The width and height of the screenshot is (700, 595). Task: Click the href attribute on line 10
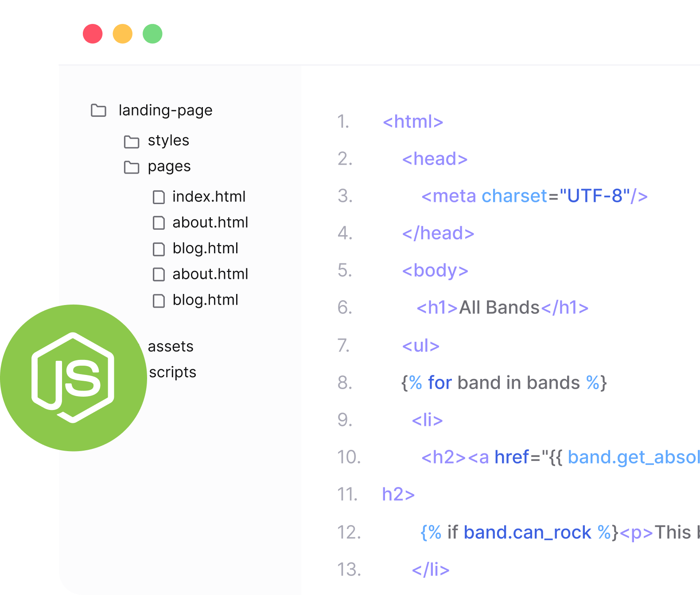click(512, 457)
